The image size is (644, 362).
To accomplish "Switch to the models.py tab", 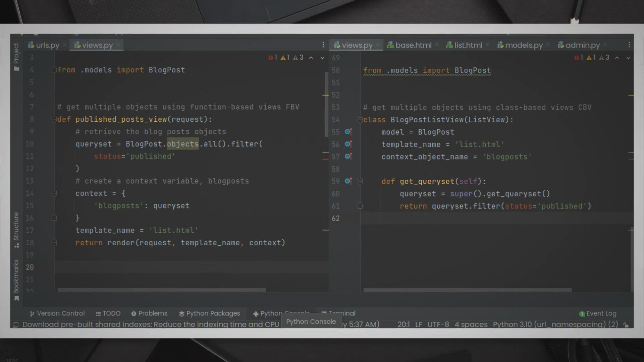I will pyautogui.click(x=523, y=45).
